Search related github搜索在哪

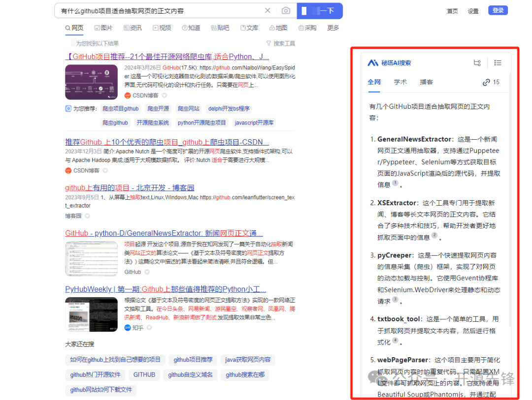[x=245, y=374]
